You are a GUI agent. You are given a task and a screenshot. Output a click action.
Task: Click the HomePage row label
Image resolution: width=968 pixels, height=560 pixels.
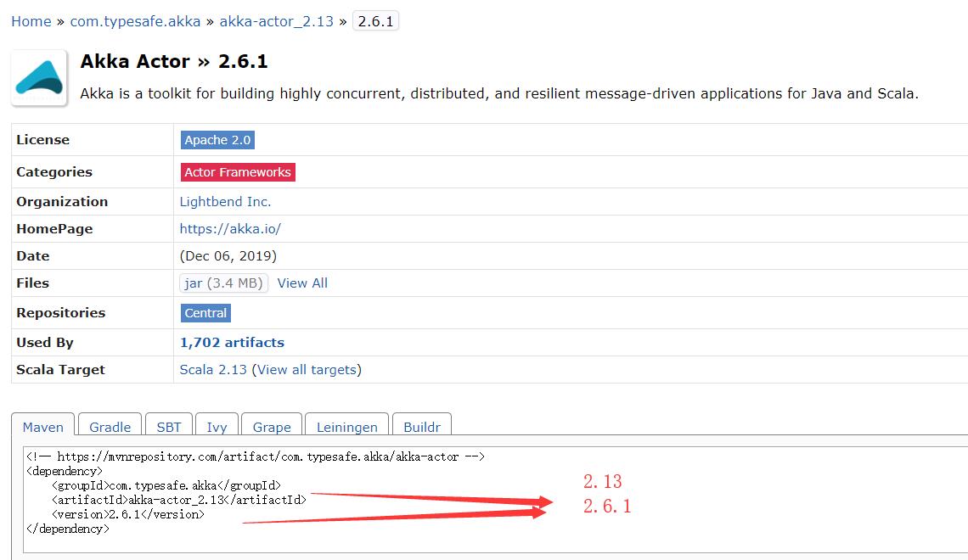pyautogui.click(x=54, y=229)
